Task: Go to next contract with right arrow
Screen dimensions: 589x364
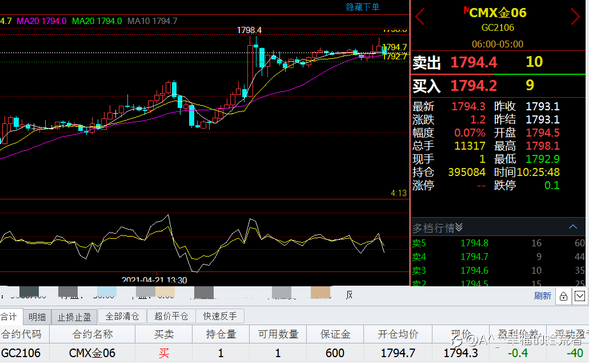Action: coord(575,17)
